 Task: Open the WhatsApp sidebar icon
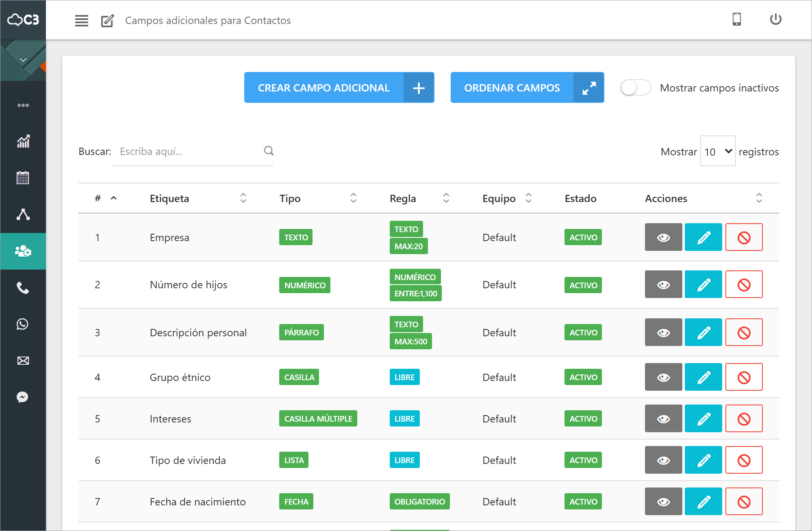[23, 324]
